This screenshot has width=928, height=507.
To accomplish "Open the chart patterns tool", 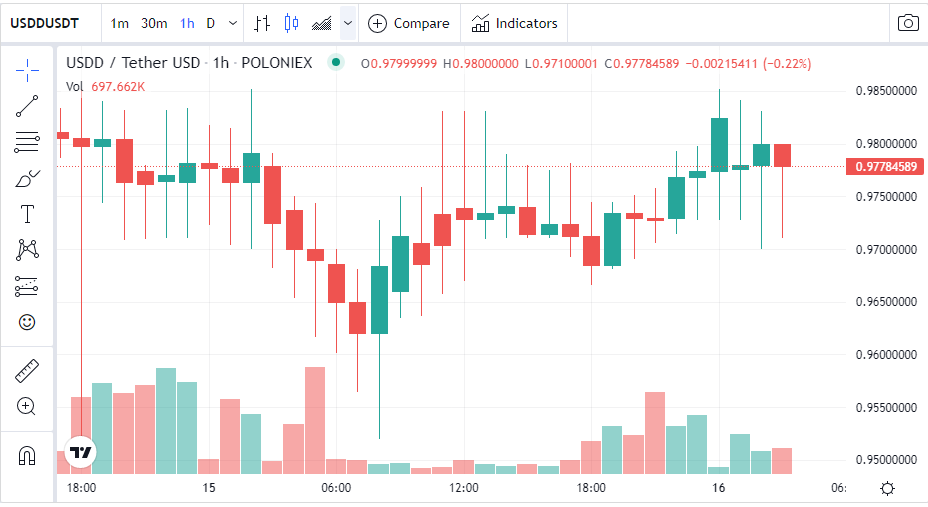I will pos(27,250).
